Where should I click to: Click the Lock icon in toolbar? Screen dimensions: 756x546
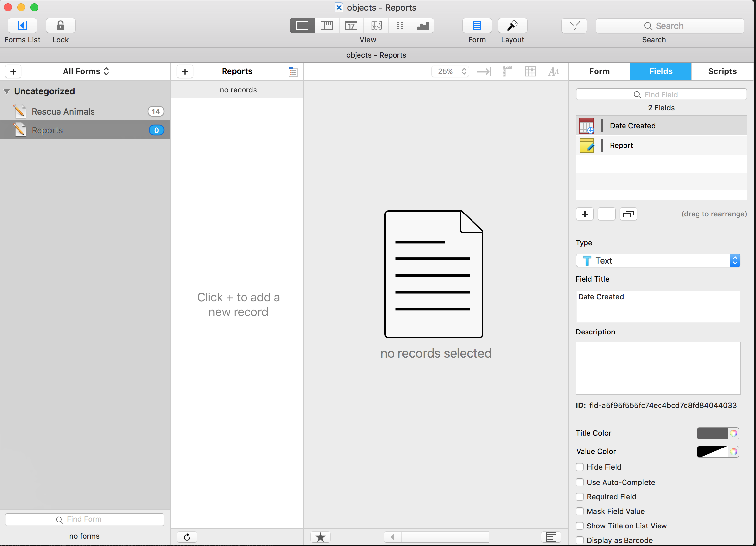pyautogui.click(x=60, y=26)
